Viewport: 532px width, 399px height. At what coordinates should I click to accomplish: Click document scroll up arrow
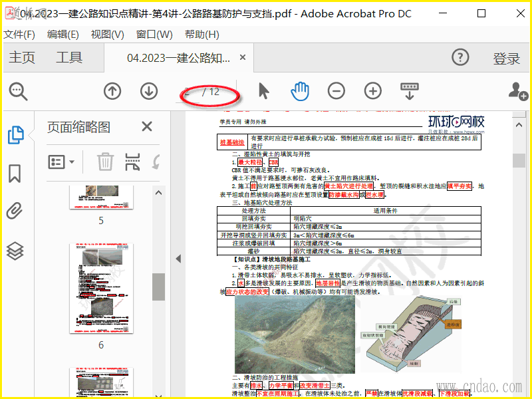click(519, 125)
